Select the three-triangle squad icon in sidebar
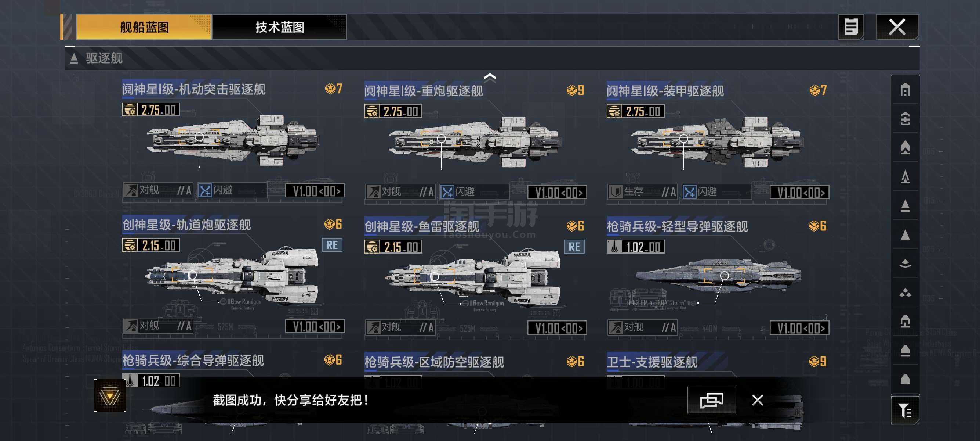Viewport: 980px width, 441px height. [x=905, y=293]
